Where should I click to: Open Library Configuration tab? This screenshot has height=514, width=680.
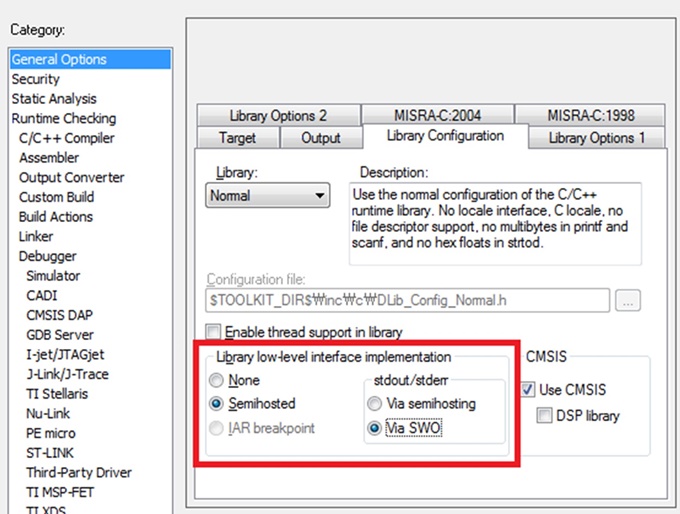click(x=445, y=136)
